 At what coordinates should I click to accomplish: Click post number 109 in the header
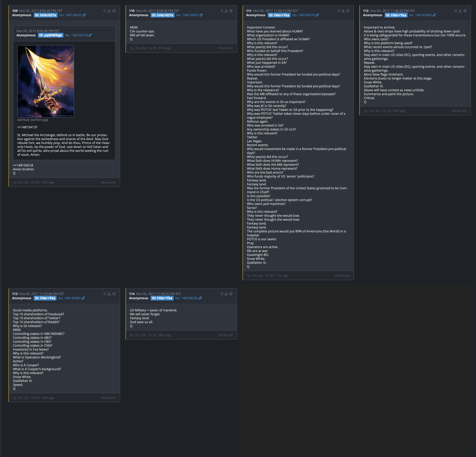[x=15, y=11]
